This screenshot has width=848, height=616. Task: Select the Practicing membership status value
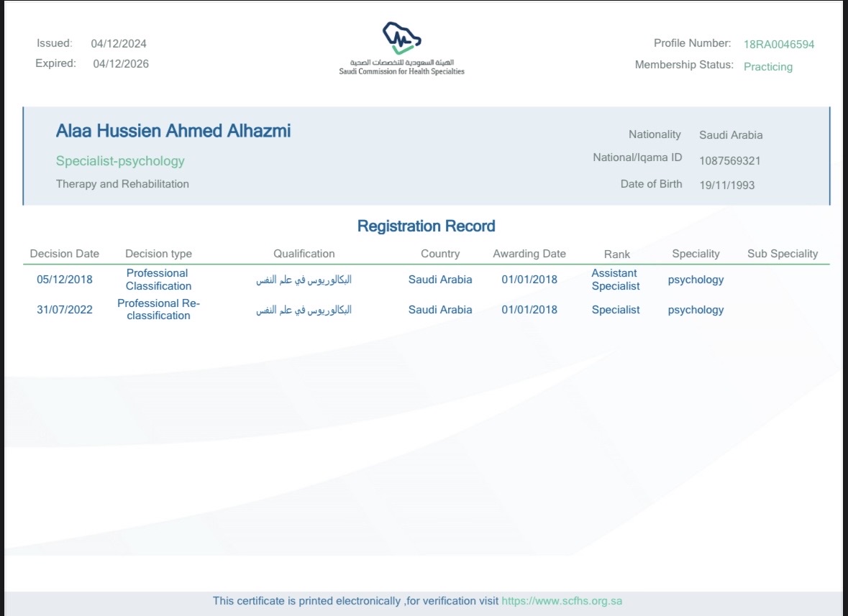point(767,67)
